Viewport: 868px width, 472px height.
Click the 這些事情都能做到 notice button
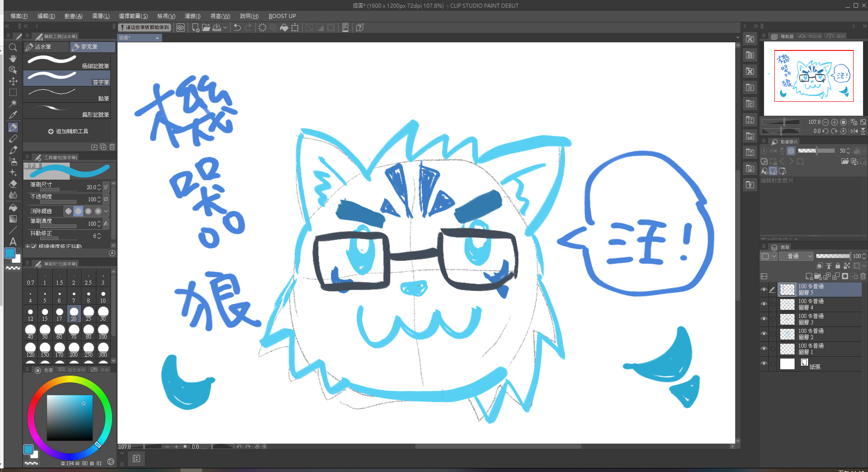(145, 27)
